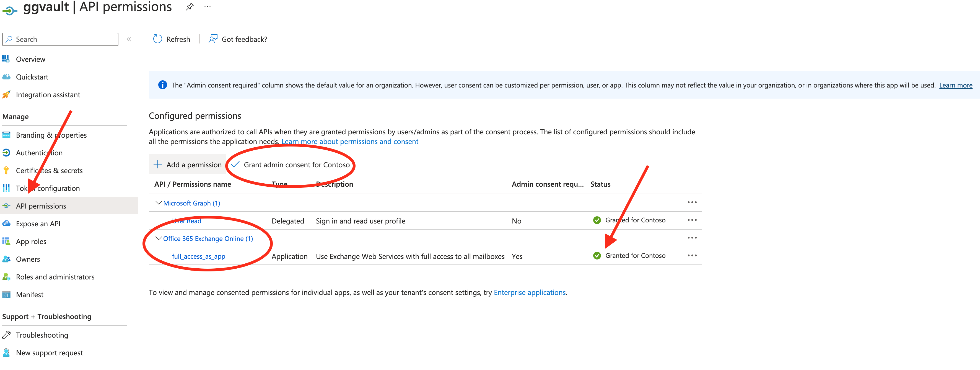Screen dimensions: 980x370
Task: Open more options for the full_access_as_app row
Action: (692, 255)
